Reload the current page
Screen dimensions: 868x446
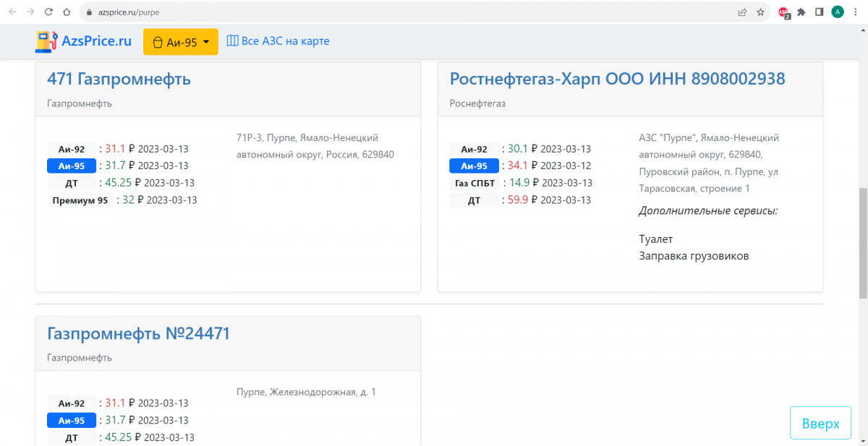pyautogui.click(x=48, y=12)
